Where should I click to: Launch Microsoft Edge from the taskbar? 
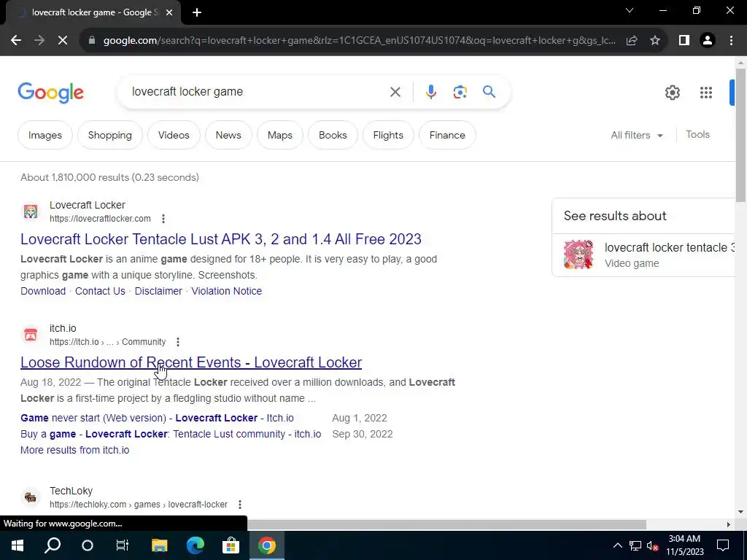[195, 545]
